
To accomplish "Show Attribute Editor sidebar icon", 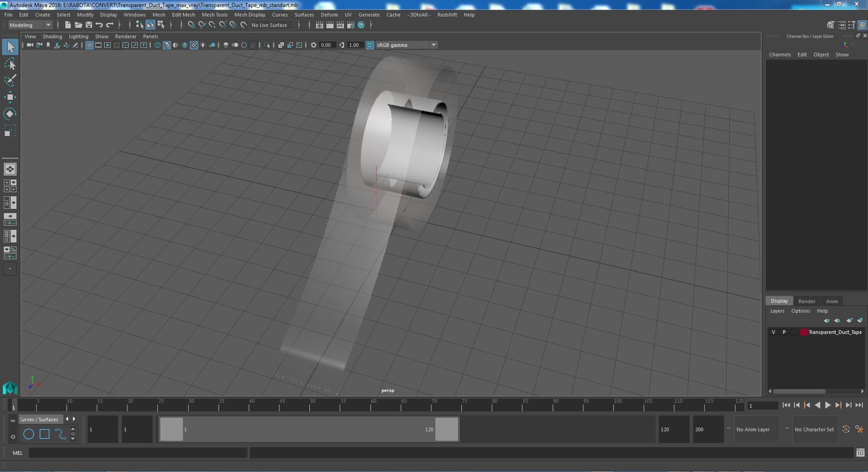I will click(x=841, y=25).
